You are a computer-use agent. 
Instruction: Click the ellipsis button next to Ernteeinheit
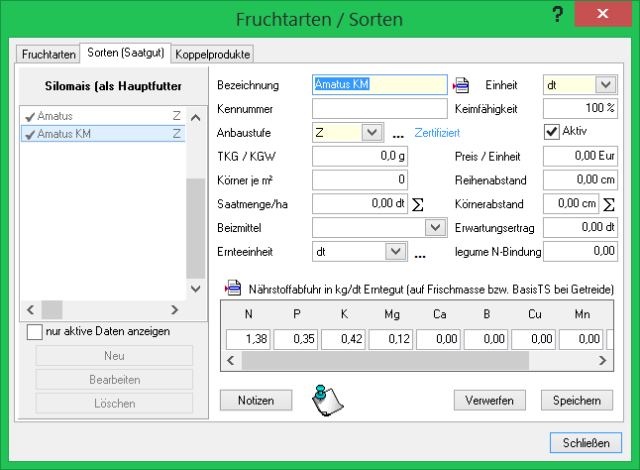click(x=420, y=255)
